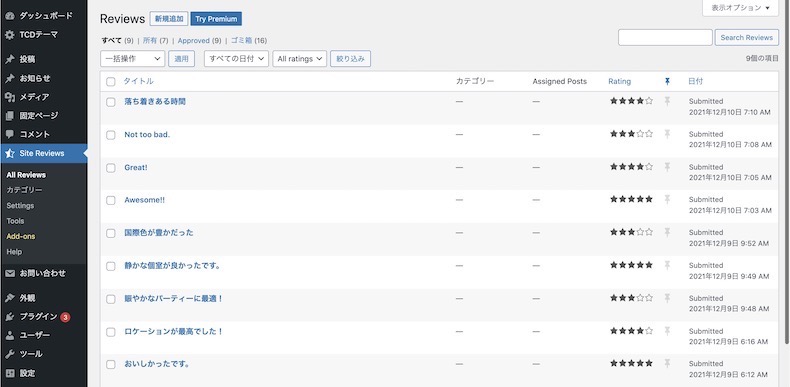Click the お知らせ pushpin icon
The width and height of the screenshot is (790, 387).
click(10, 78)
